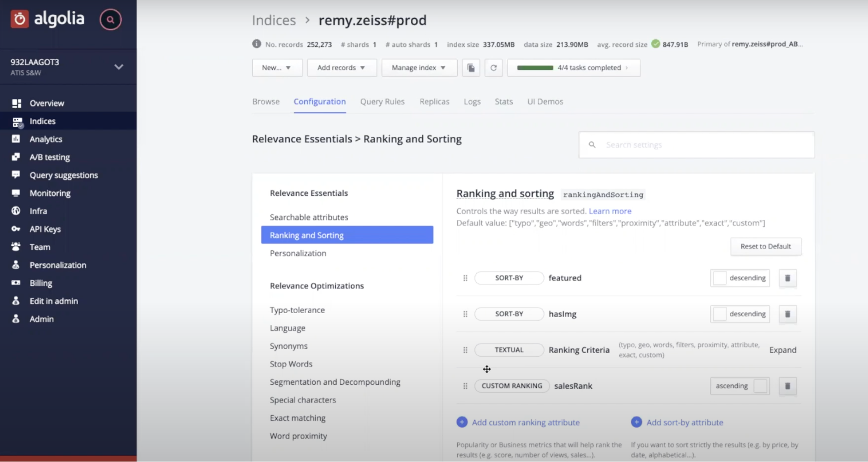Open Language settings
868x462 pixels.
pyautogui.click(x=287, y=328)
